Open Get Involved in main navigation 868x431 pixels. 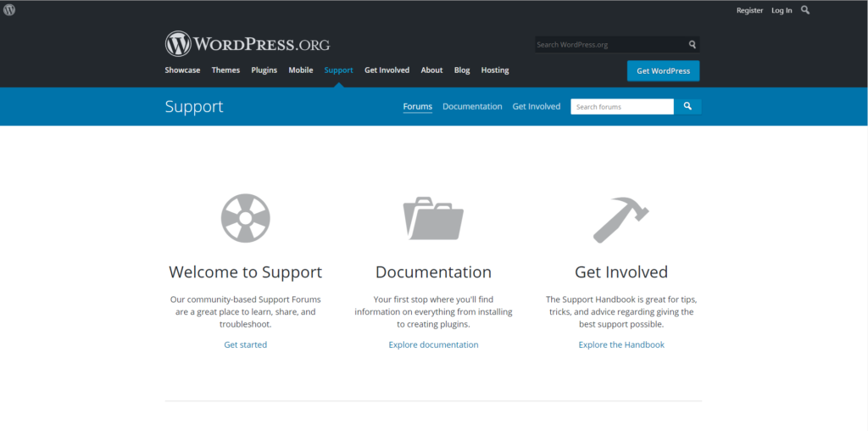point(387,70)
